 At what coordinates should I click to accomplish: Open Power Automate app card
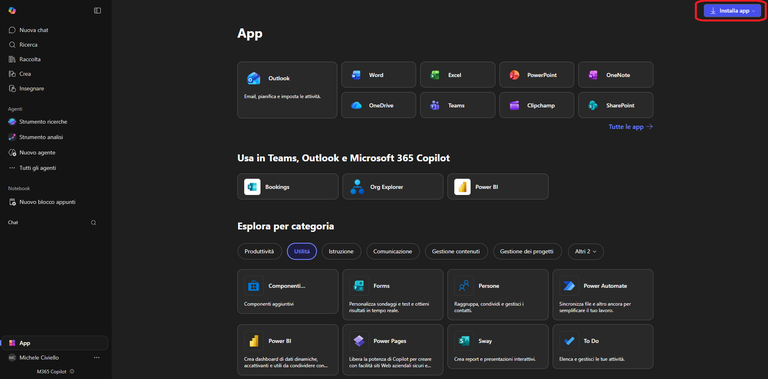pos(603,294)
